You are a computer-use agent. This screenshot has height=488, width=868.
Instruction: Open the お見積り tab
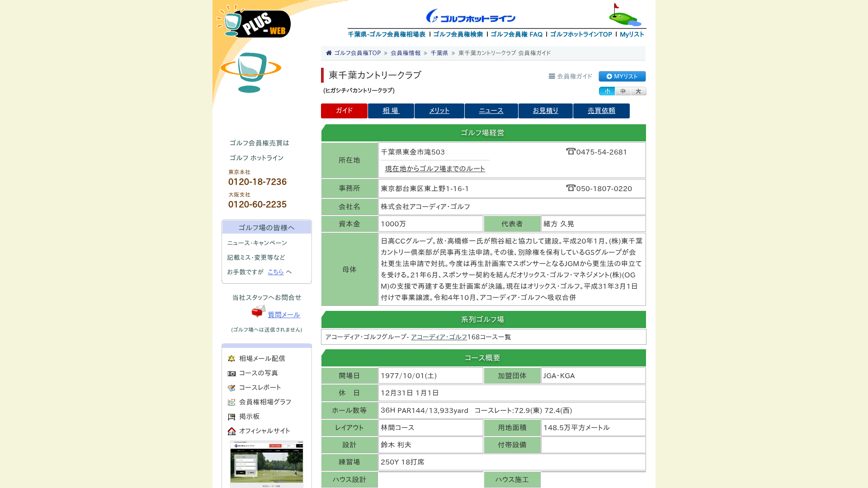coord(546,111)
